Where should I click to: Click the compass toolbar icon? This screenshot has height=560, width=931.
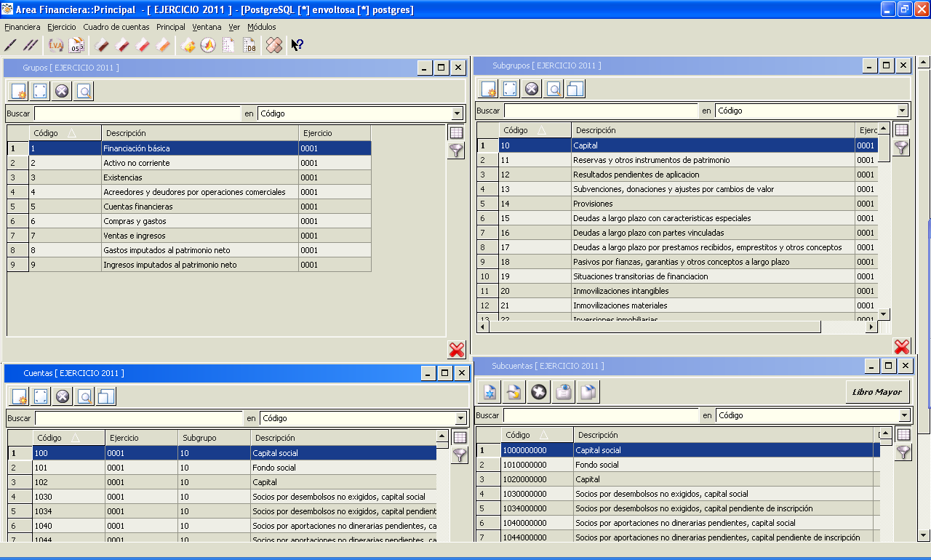pyautogui.click(x=208, y=45)
